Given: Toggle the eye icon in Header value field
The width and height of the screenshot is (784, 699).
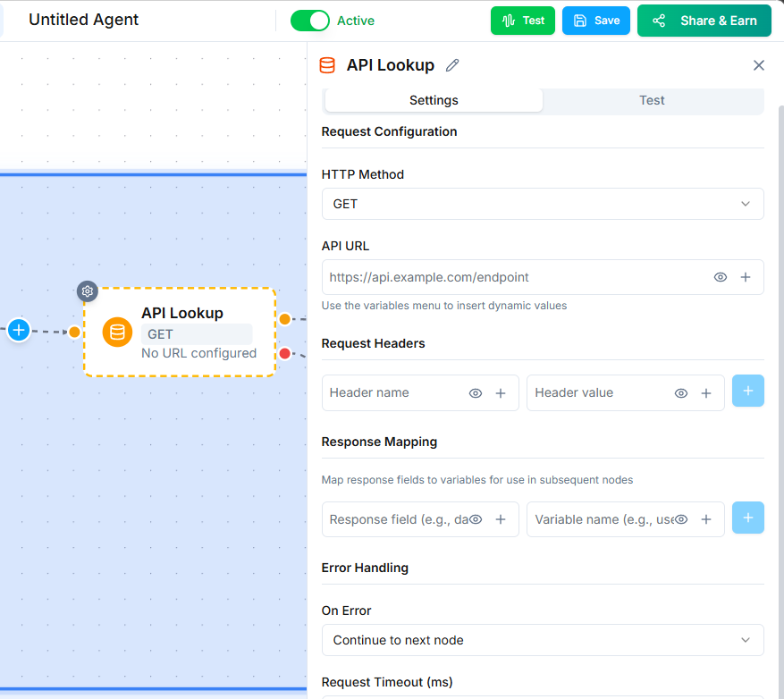Looking at the screenshot, I should pos(681,393).
